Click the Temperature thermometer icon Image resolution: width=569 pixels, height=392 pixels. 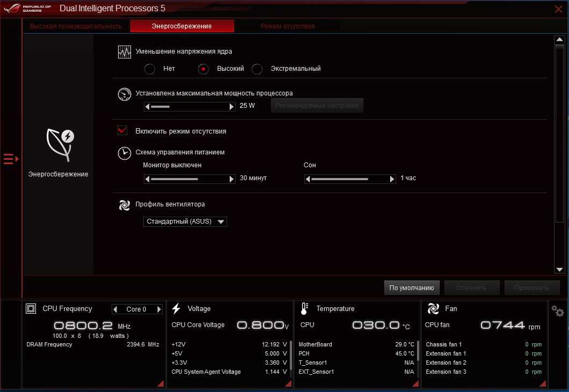click(x=304, y=308)
